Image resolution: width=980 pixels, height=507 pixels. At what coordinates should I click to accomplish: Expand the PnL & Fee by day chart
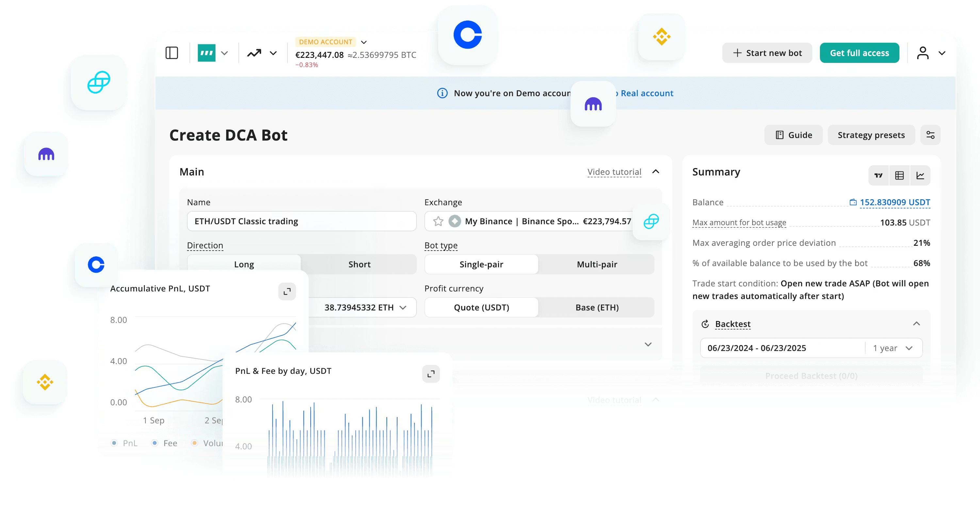click(x=431, y=374)
